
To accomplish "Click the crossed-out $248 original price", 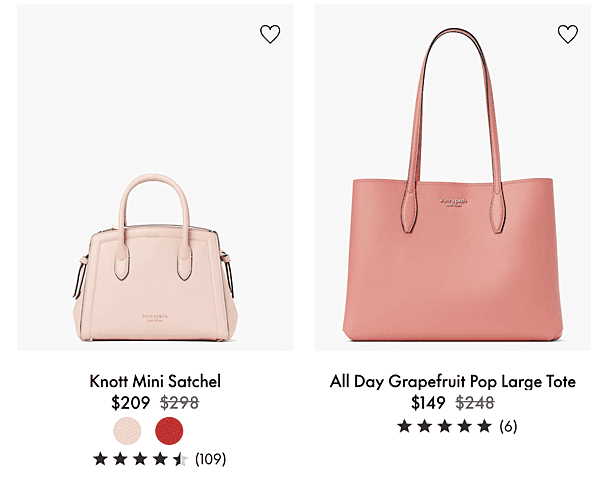I will point(475,403).
